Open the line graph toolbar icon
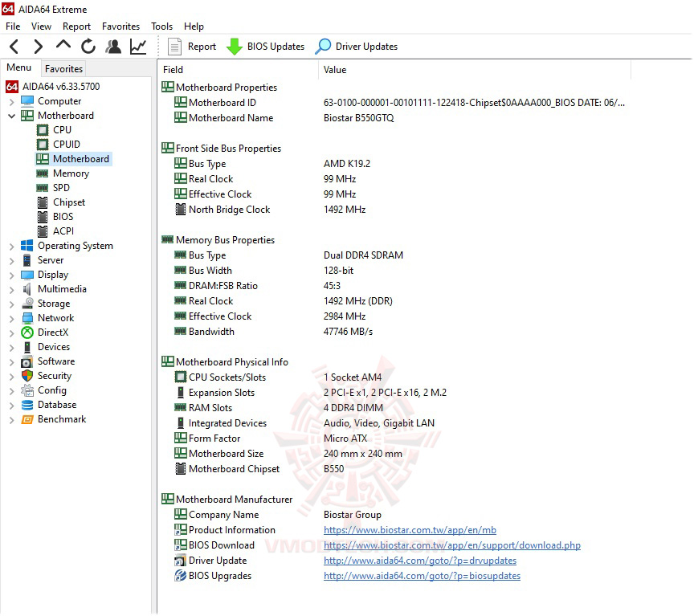Screen dimensions: 694x616 [138, 47]
